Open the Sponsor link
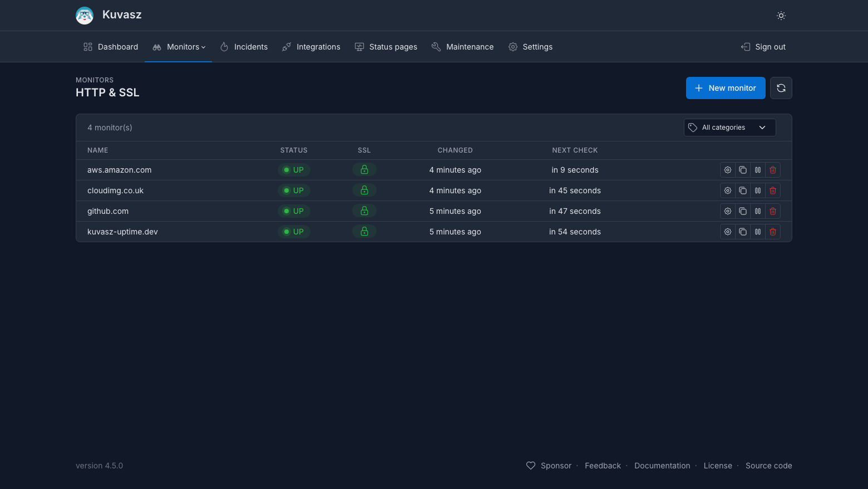This screenshot has width=868, height=489. click(549, 466)
